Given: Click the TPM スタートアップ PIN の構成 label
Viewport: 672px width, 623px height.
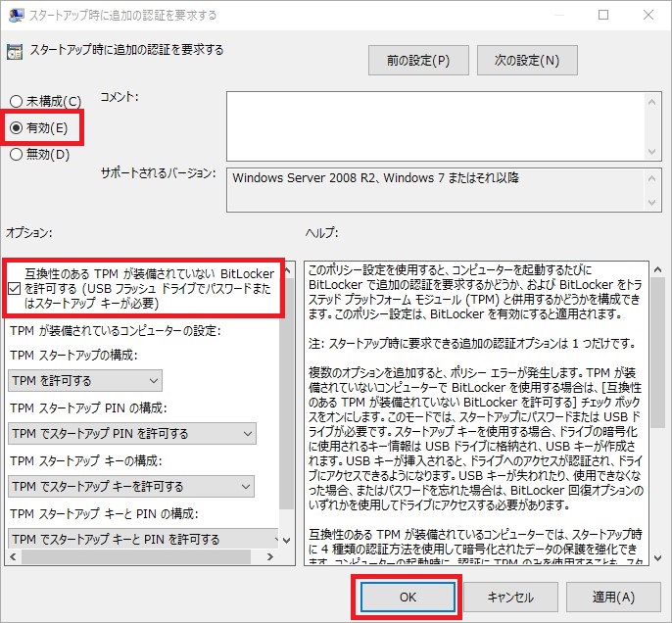Looking at the screenshot, I should pos(88,407).
